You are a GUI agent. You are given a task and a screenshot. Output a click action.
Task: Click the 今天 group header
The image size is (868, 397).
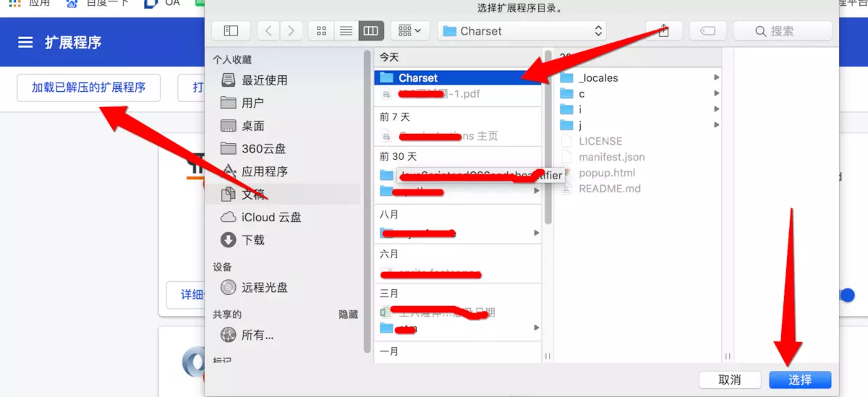(x=389, y=57)
